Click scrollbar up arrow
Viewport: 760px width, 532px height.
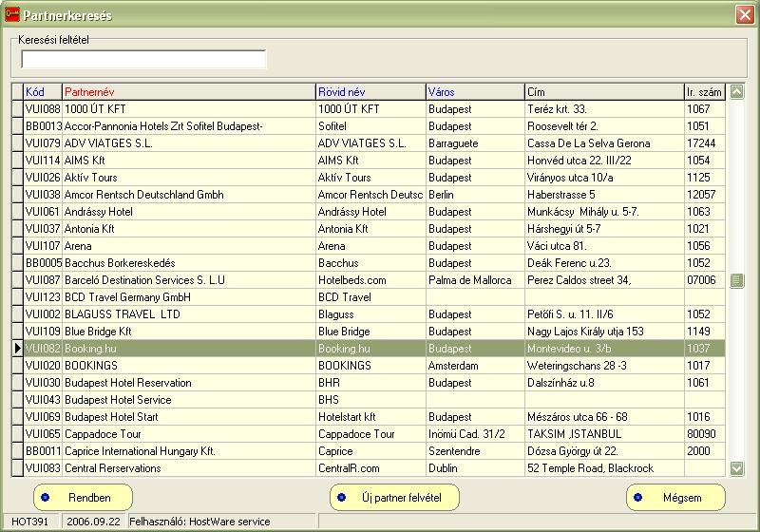[736, 91]
